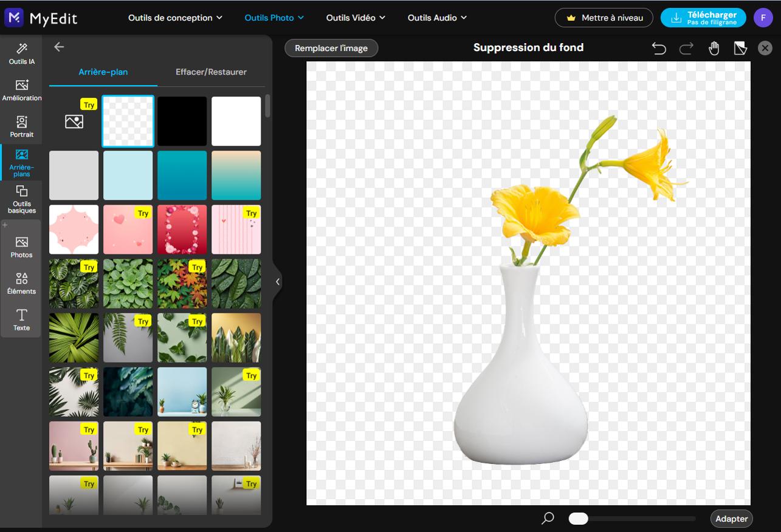Expand the Outils Vidéo menu
The height and width of the screenshot is (532, 781).
tap(356, 18)
